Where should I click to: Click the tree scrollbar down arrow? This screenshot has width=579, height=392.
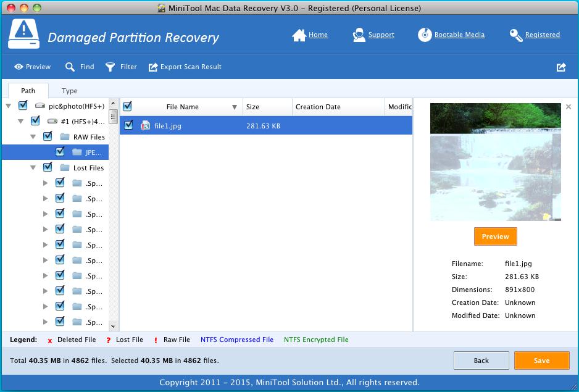click(x=114, y=327)
